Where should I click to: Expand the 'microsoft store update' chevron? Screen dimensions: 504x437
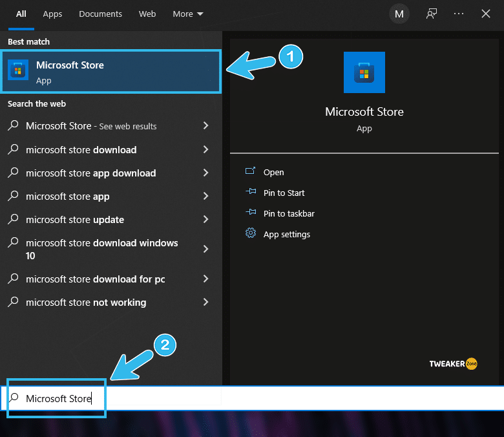(x=206, y=219)
